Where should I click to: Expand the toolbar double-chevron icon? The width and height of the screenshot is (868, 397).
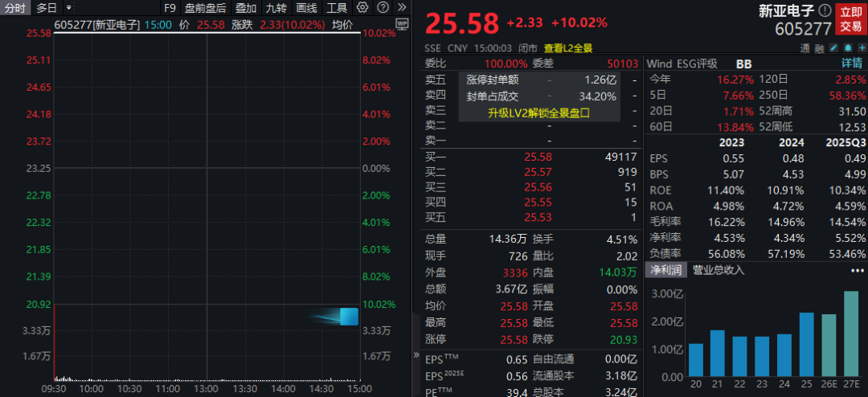point(402,8)
